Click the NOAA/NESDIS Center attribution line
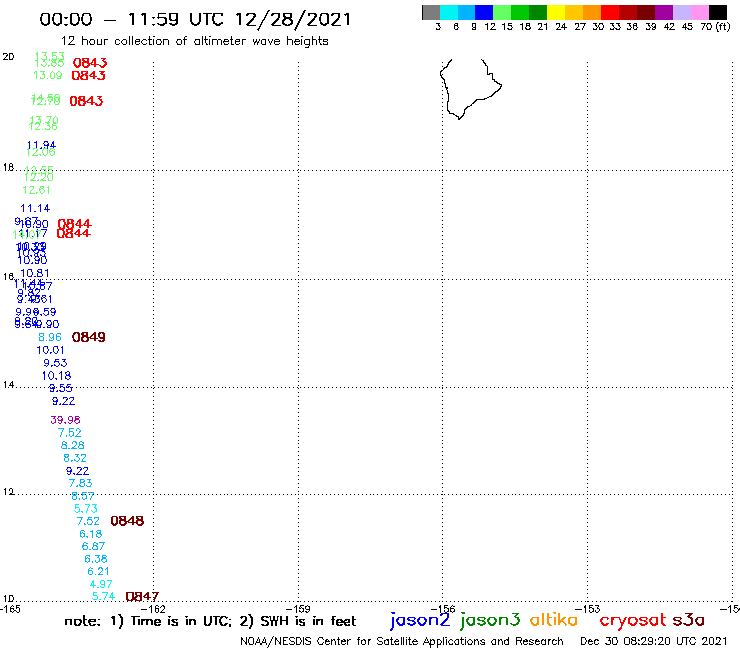This screenshot has height=650, width=740. [402, 641]
